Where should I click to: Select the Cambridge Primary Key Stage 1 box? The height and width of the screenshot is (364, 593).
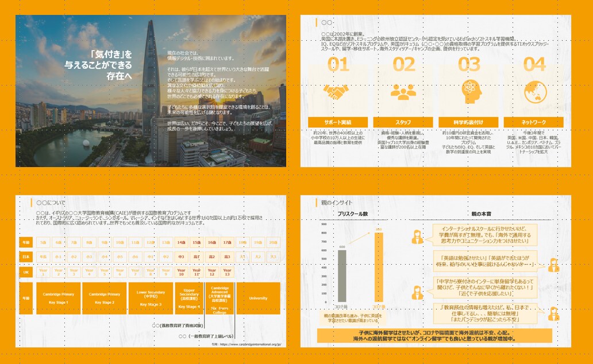[x=58, y=298]
